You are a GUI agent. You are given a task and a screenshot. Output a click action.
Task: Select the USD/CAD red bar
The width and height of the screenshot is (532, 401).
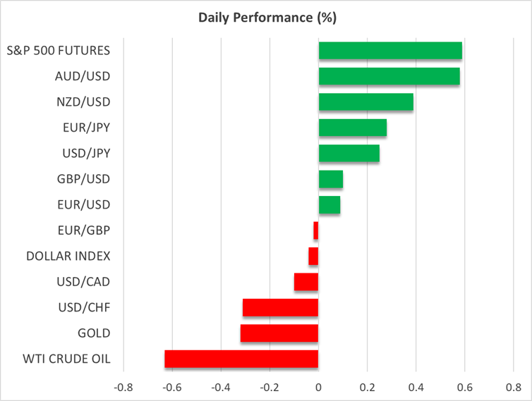(306, 282)
